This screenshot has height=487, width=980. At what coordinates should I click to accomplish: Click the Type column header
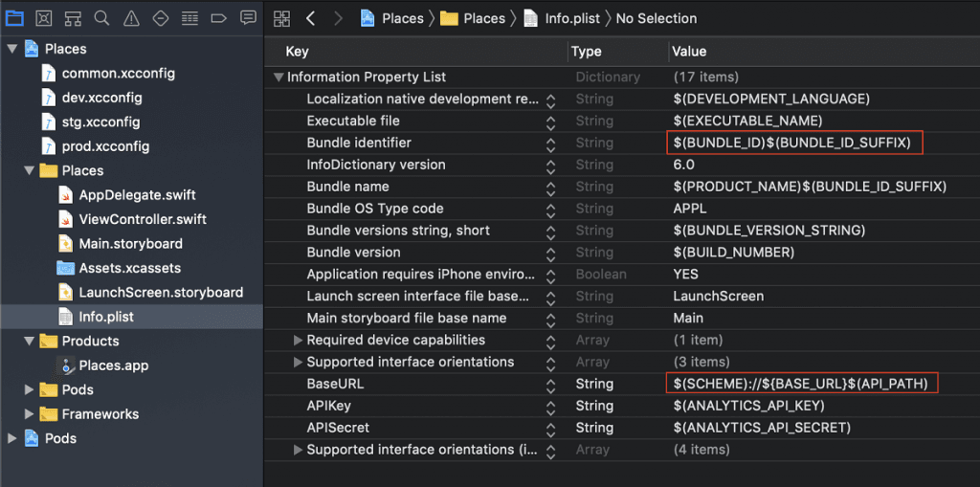click(x=586, y=52)
